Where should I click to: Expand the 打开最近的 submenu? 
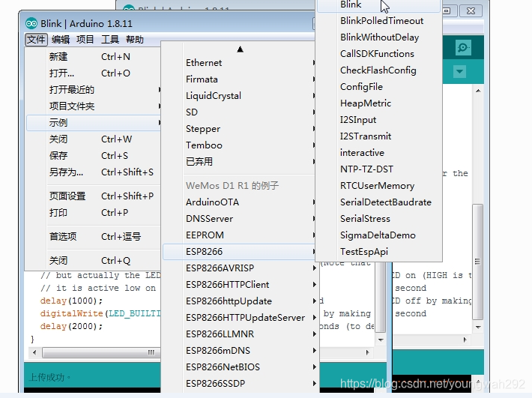94,90
